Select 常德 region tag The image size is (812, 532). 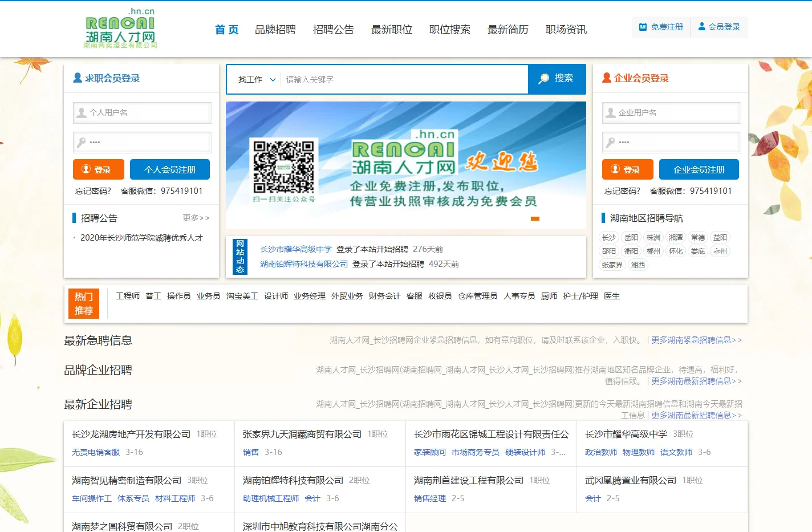(698, 237)
